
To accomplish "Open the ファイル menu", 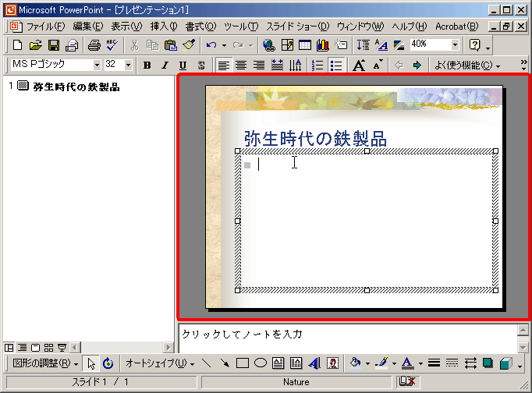I will tap(45, 27).
